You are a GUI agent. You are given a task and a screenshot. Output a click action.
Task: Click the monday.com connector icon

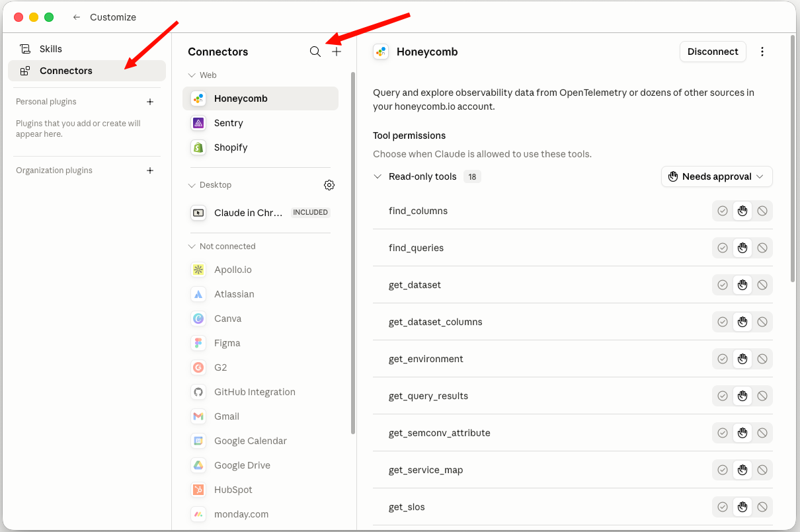click(x=198, y=514)
